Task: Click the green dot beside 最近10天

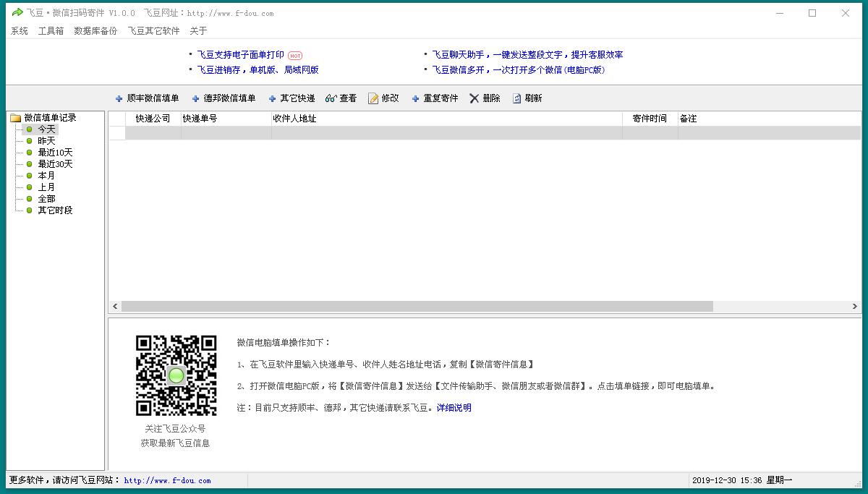Action: (30, 153)
